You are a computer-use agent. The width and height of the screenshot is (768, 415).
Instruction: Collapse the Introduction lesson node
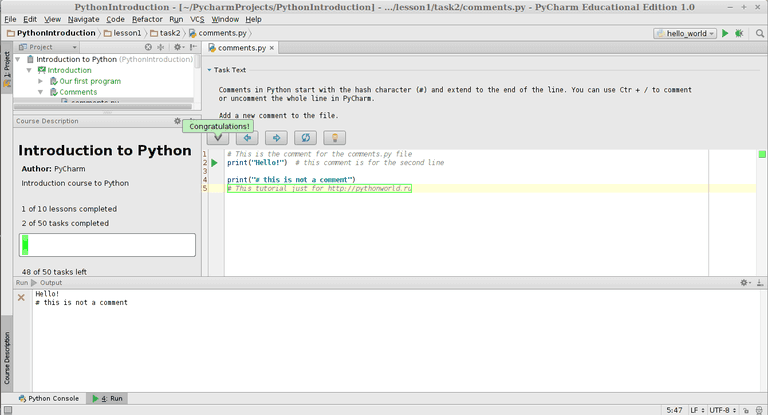point(29,70)
